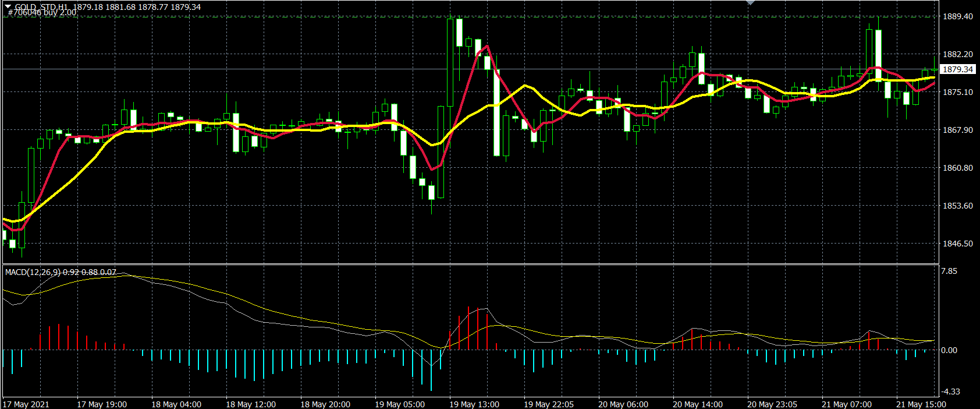Select the order label #706046 buy 2.00
The width and height of the screenshot is (980, 409).
pyautogui.click(x=42, y=12)
